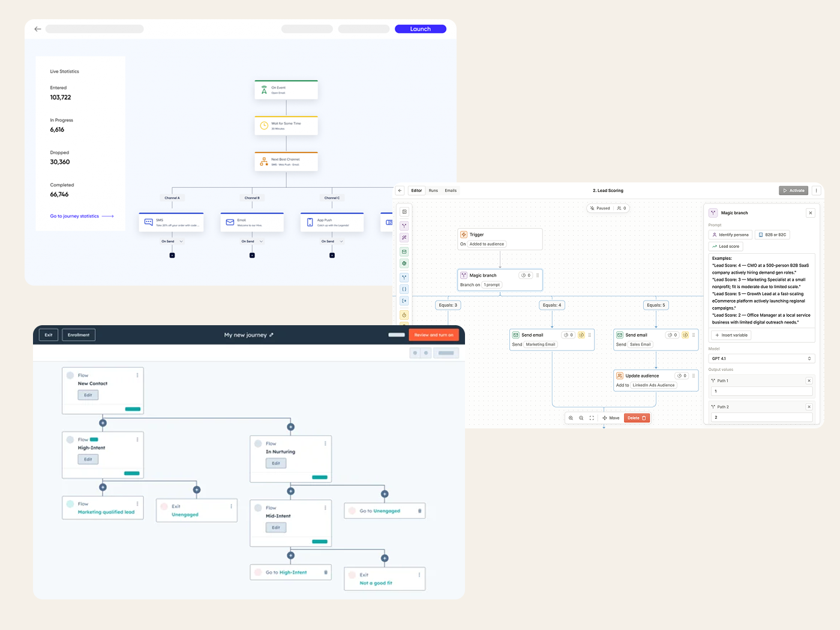
Task: Open the Emails tab
Action: (x=451, y=191)
